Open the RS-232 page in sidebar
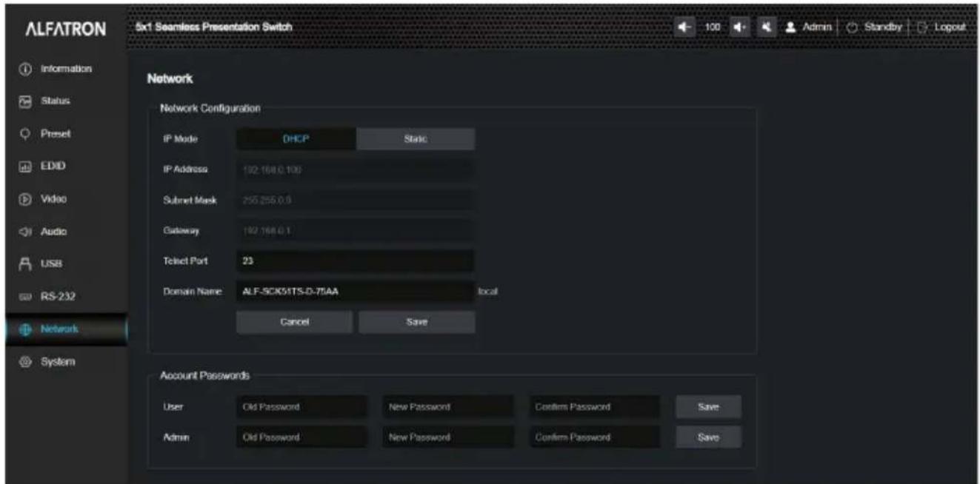This screenshot has height=484, width=980. pos(64,297)
